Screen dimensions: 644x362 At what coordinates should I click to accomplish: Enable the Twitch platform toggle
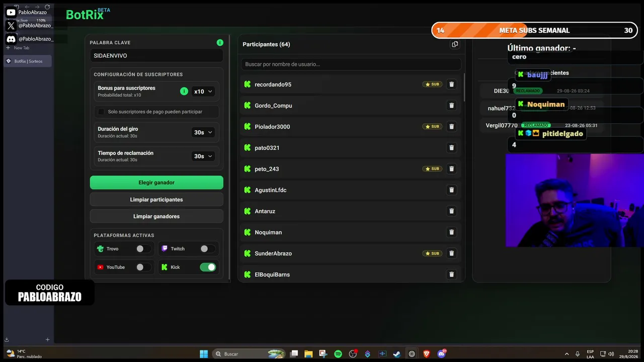207,249
